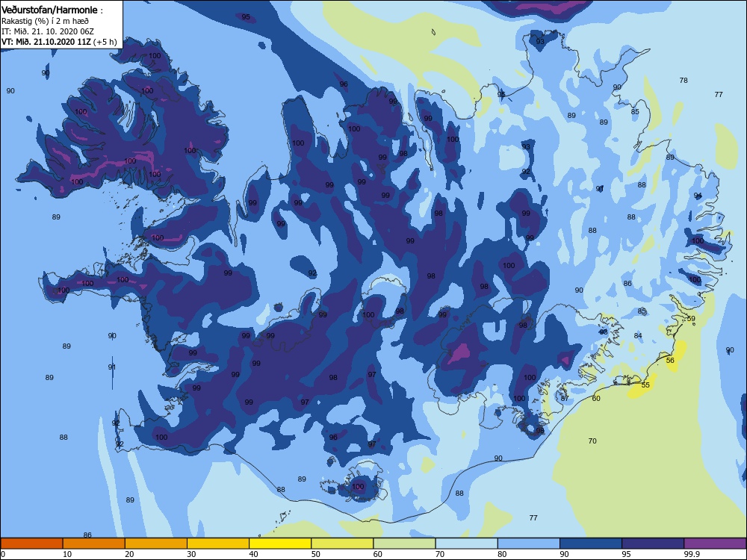Click the "84" humidity value on the map
Screen dimensions: 747x560
pos(638,335)
